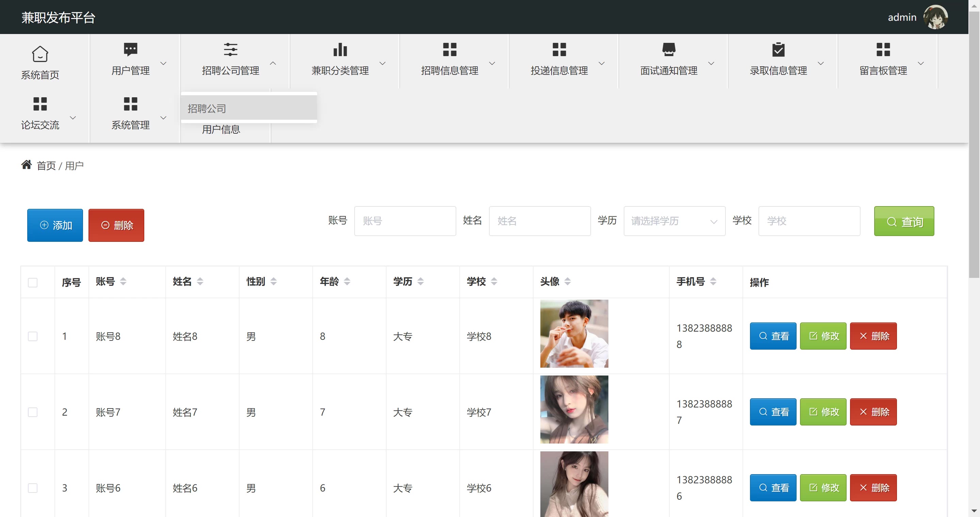Click the 录取信息管理 clipboard check icon
This screenshot has width=980, height=517.
pyautogui.click(x=778, y=49)
